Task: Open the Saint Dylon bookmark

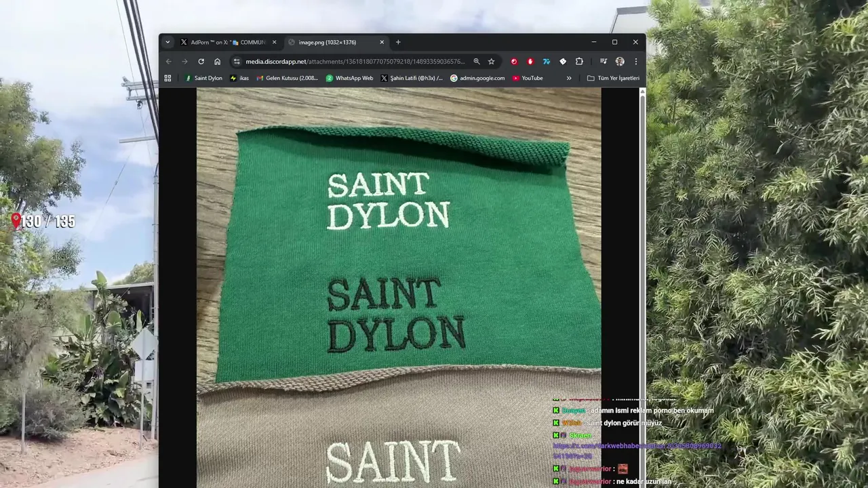Action: tap(203, 78)
